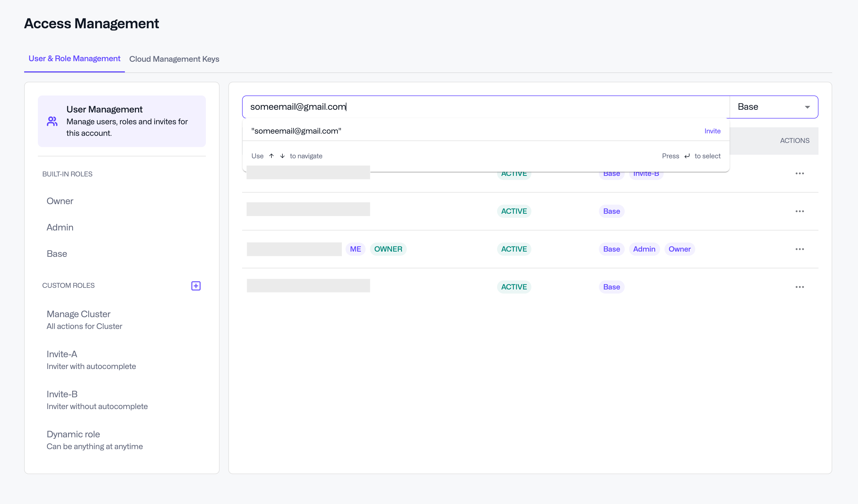Click the User Management people icon

52,121
